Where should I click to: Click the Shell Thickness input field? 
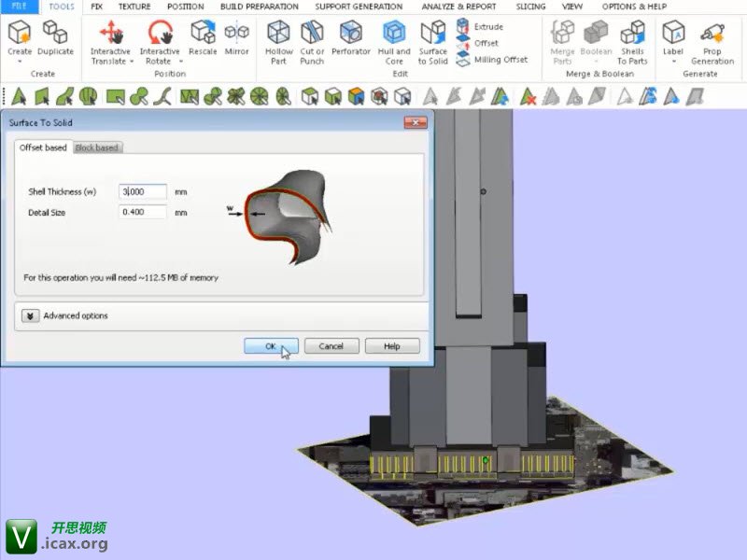(143, 191)
